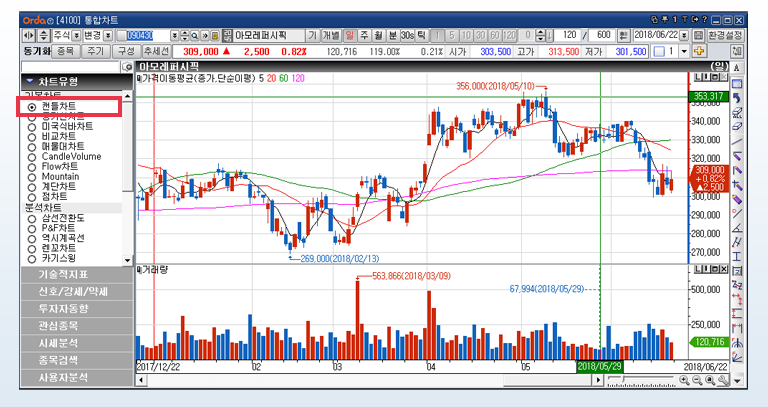
Task: Click the 종목 sync button
Action: [66, 51]
